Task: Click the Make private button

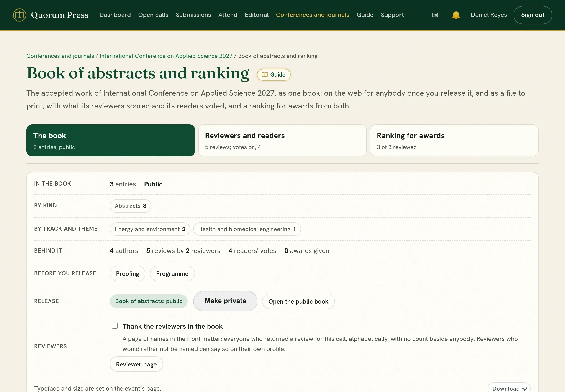Action: pyautogui.click(x=225, y=301)
